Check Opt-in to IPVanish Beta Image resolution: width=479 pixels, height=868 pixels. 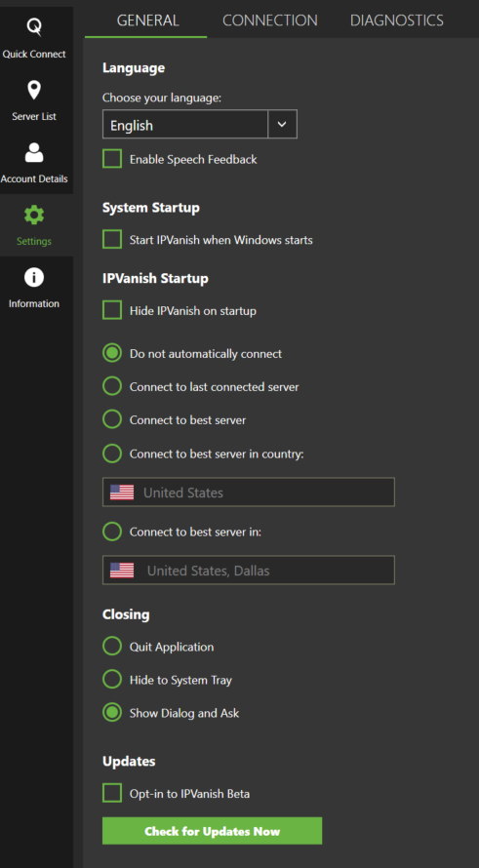click(x=112, y=793)
